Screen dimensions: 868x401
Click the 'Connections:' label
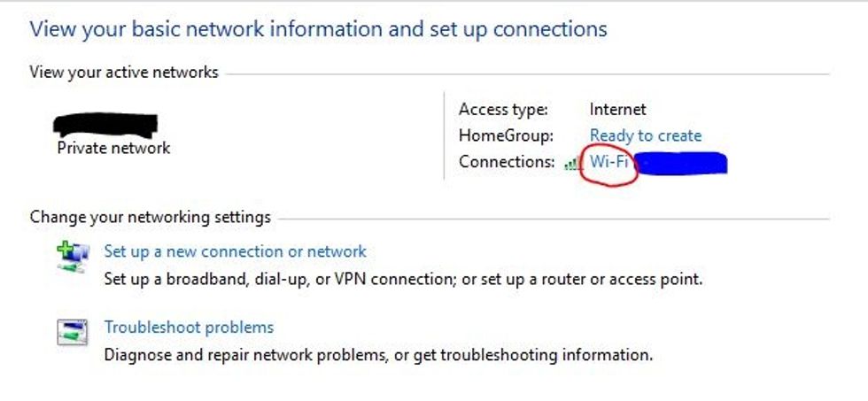tap(507, 162)
